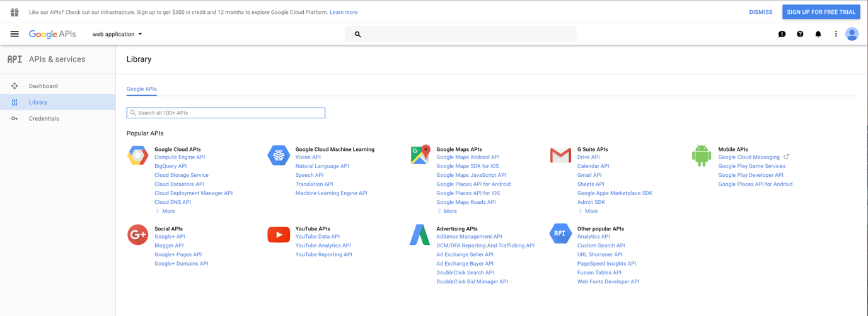Screen dimensions: 868x316
Task: Click the Google+ Social APIs icon
Action: pyautogui.click(x=137, y=235)
